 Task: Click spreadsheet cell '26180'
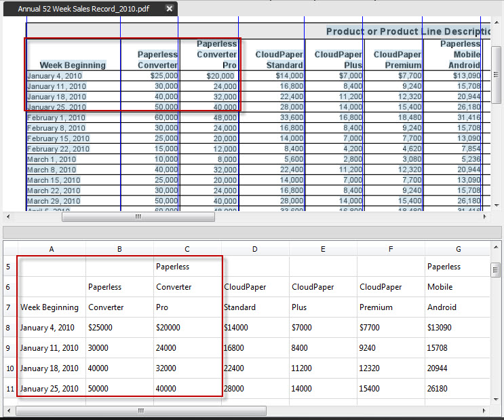[x=458, y=389]
